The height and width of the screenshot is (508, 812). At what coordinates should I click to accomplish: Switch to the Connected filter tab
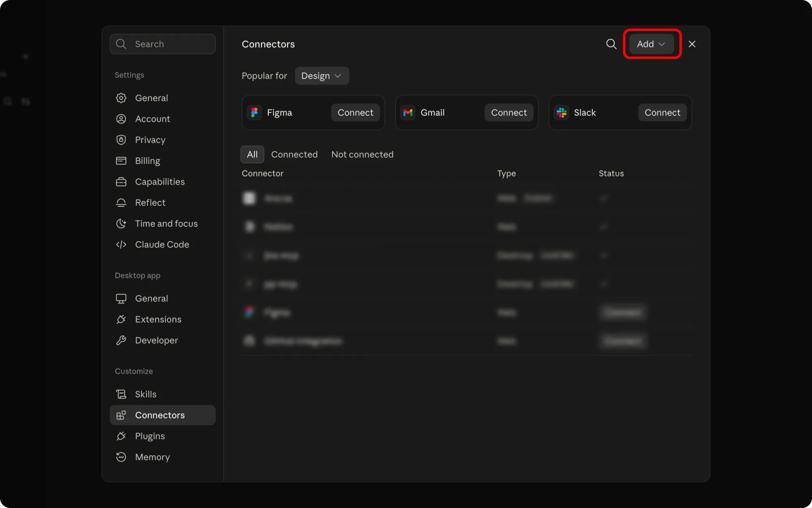[294, 154]
